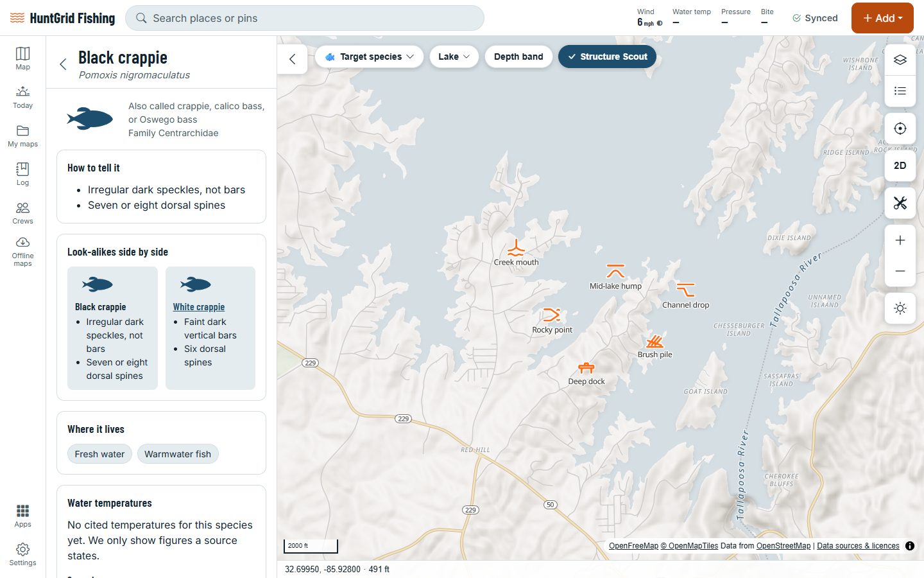
Task: Open the fishing Log
Action: (x=22, y=173)
